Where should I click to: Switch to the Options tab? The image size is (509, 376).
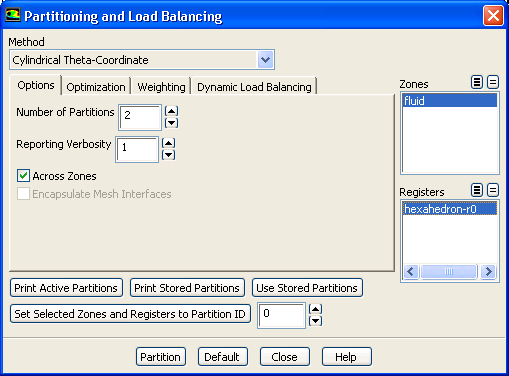click(x=36, y=85)
